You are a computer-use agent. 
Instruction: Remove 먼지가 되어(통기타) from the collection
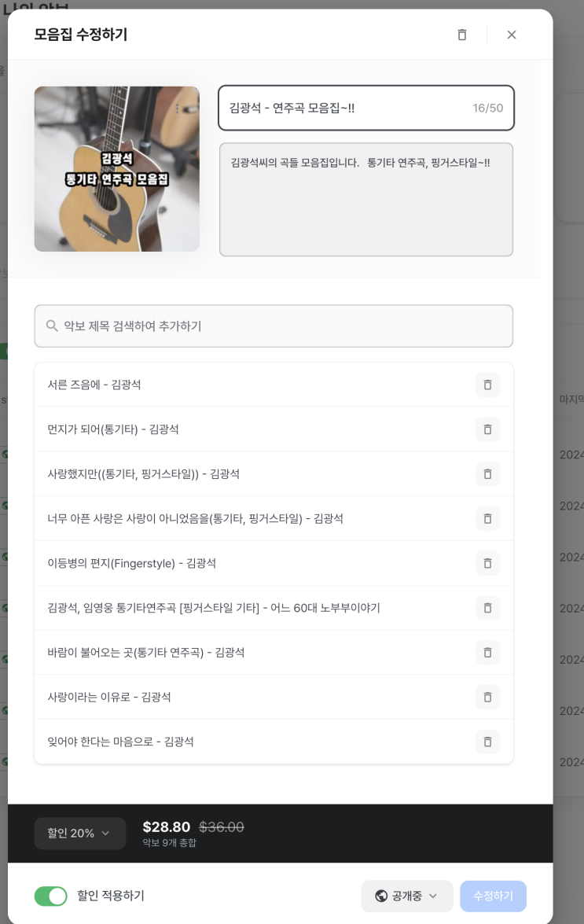[487, 429]
